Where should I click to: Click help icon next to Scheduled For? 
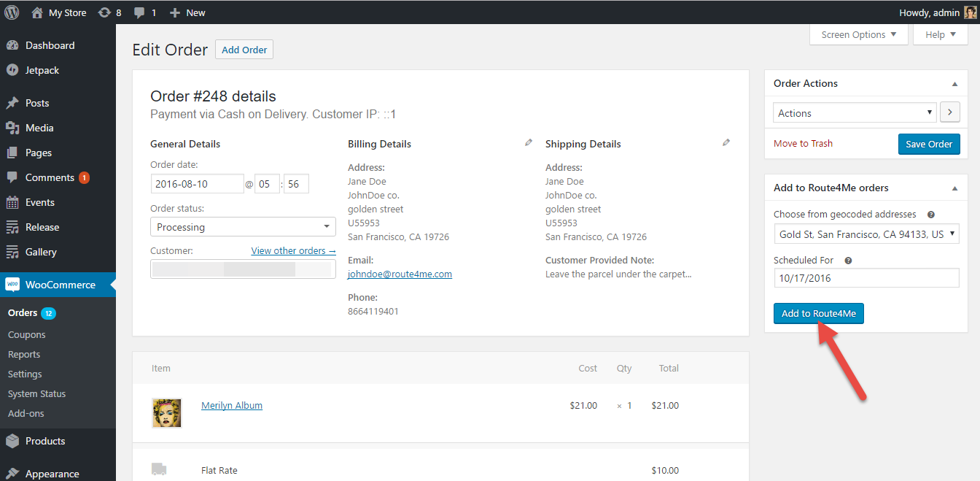pos(848,261)
